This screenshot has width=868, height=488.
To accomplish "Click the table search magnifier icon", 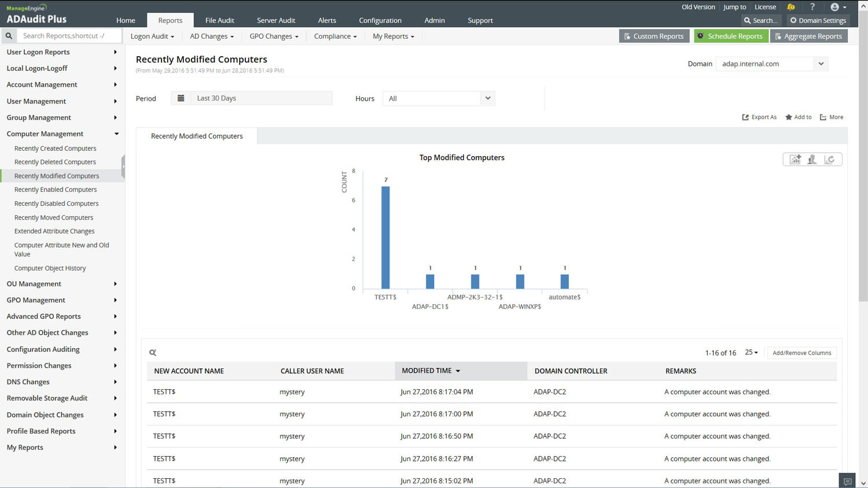I will (153, 353).
